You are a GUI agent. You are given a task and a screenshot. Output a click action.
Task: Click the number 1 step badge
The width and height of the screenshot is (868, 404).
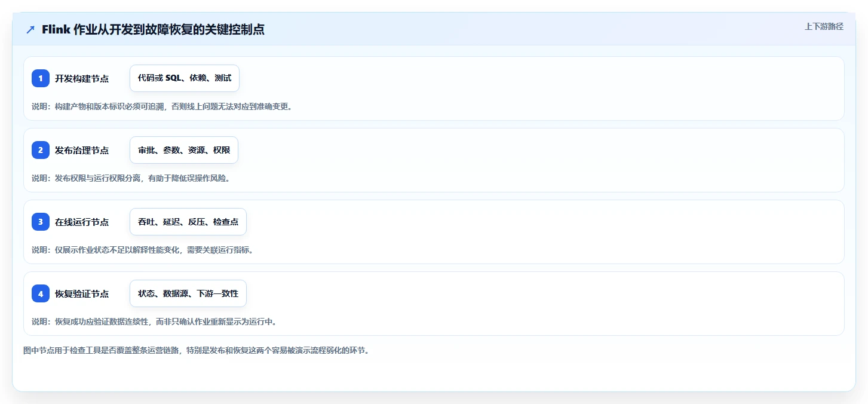coord(41,78)
